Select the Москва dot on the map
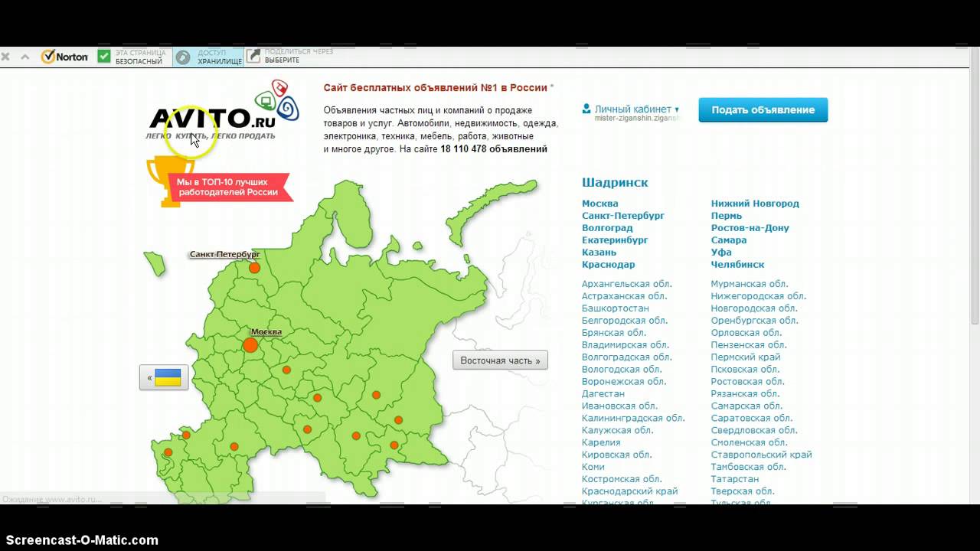 click(x=250, y=345)
